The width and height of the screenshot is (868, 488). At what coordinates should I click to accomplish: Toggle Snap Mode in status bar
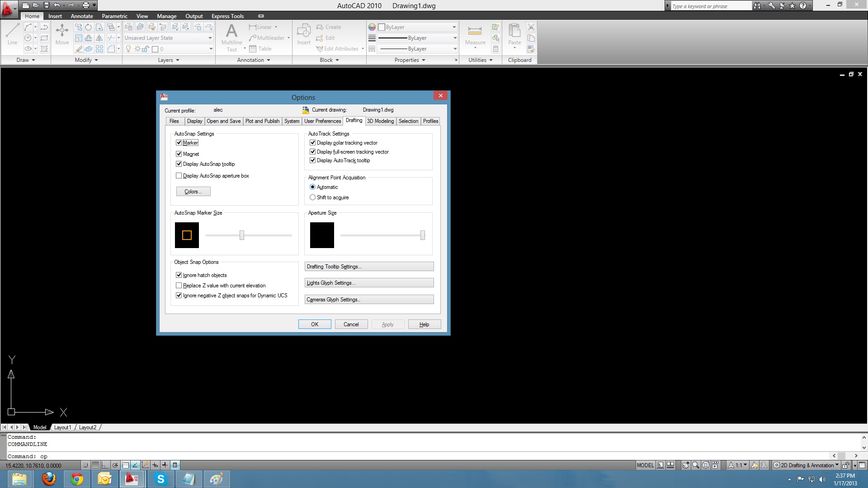[x=85, y=465]
